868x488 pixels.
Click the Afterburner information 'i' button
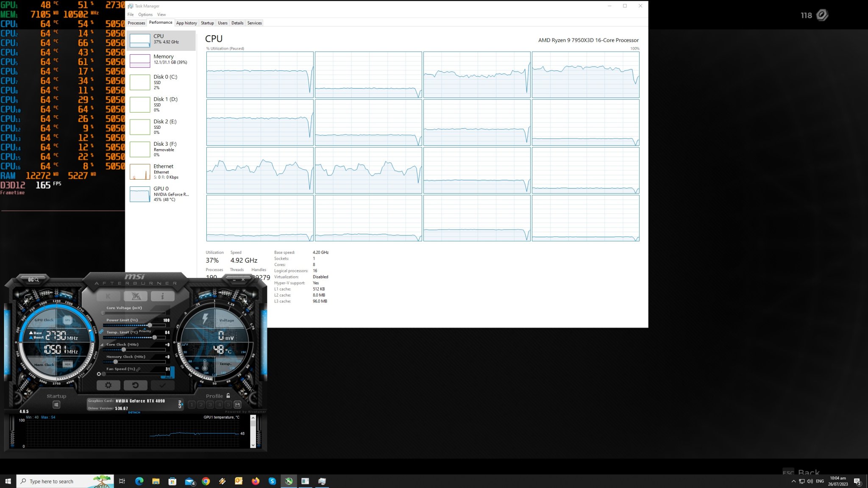pos(162,296)
